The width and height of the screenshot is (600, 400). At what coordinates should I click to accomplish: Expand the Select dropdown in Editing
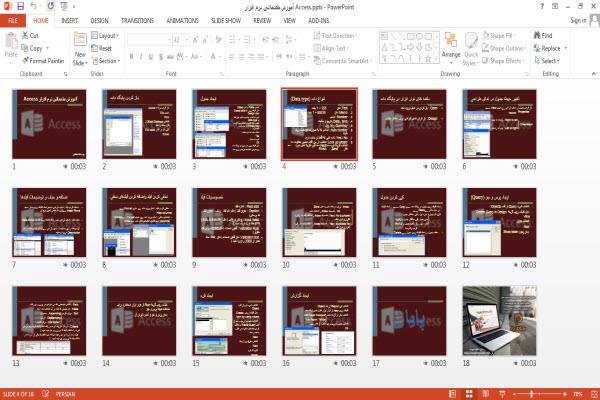click(547, 61)
